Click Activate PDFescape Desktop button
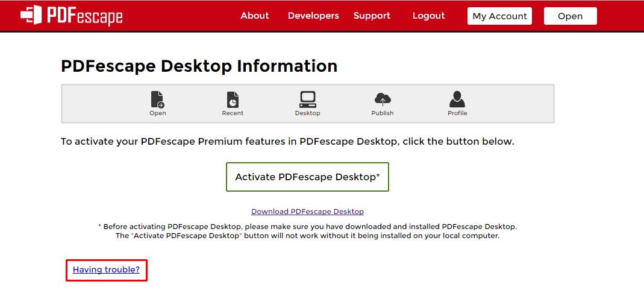Image resolution: width=644 pixels, height=302 pixels. tap(307, 177)
